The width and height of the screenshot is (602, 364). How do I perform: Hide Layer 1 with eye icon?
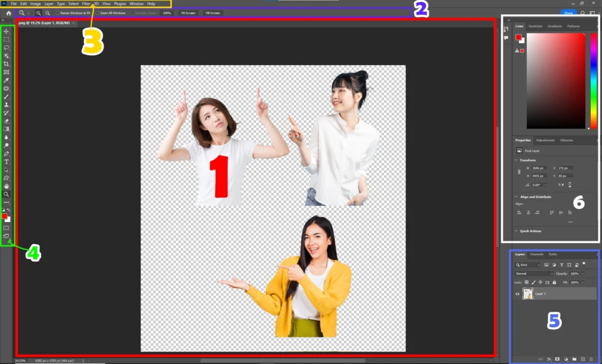(x=517, y=294)
